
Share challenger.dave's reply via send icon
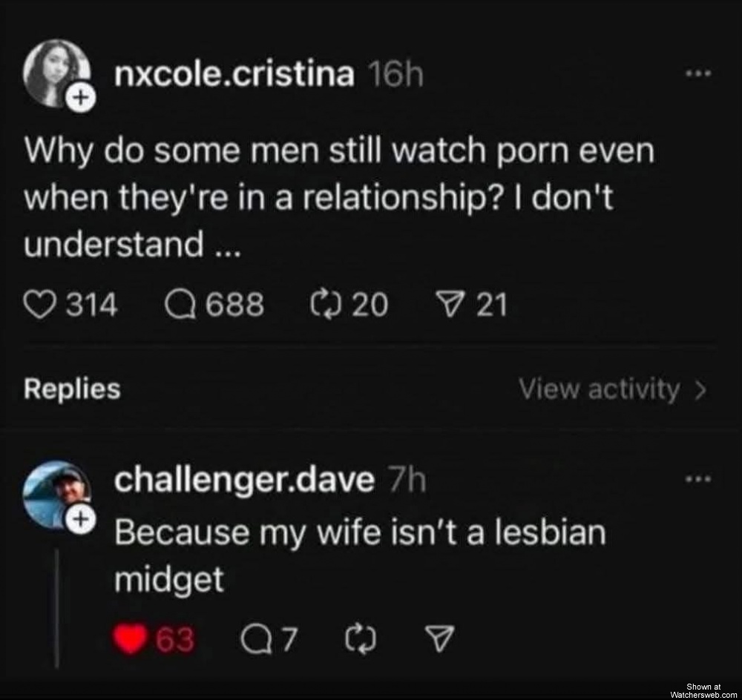440,640
